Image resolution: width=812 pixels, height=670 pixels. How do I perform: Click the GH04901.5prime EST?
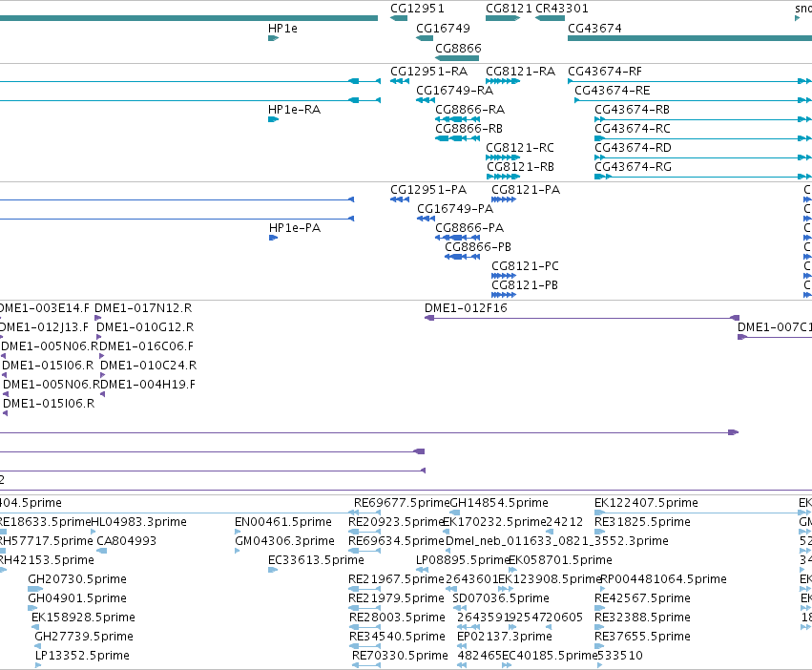pos(32,608)
